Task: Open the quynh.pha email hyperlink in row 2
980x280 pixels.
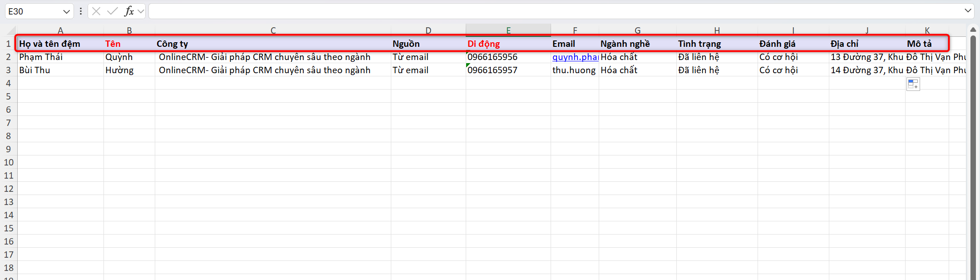Action: 575,57
